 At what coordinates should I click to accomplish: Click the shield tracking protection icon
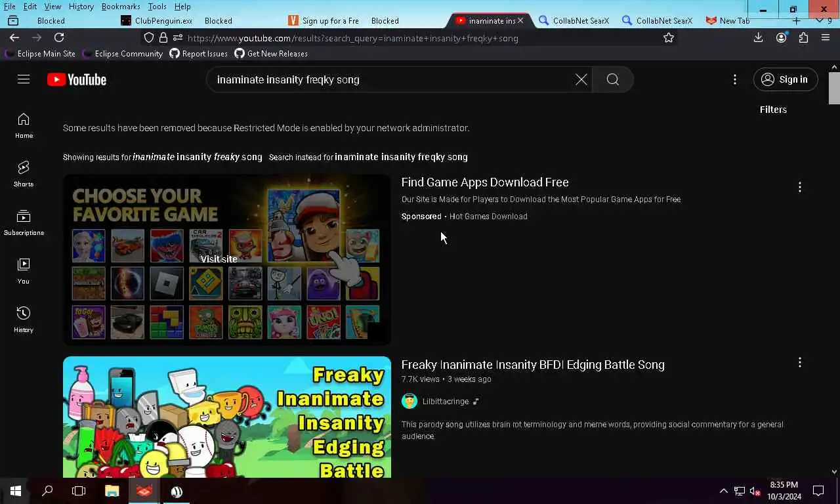tap(149, 38)
